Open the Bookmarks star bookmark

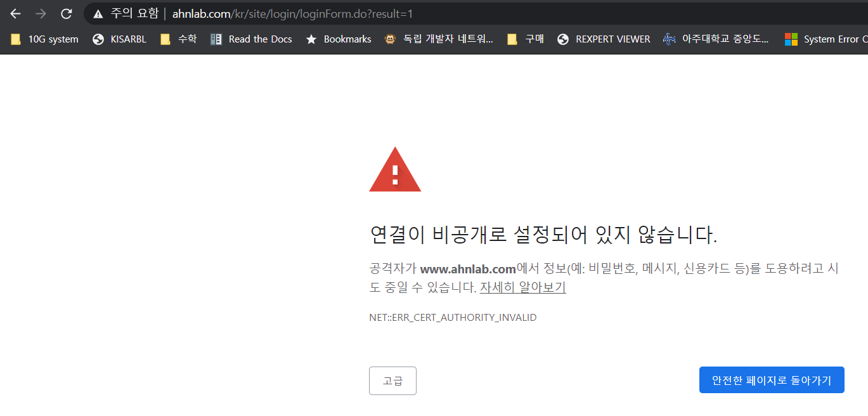click(x=339, y=39)
